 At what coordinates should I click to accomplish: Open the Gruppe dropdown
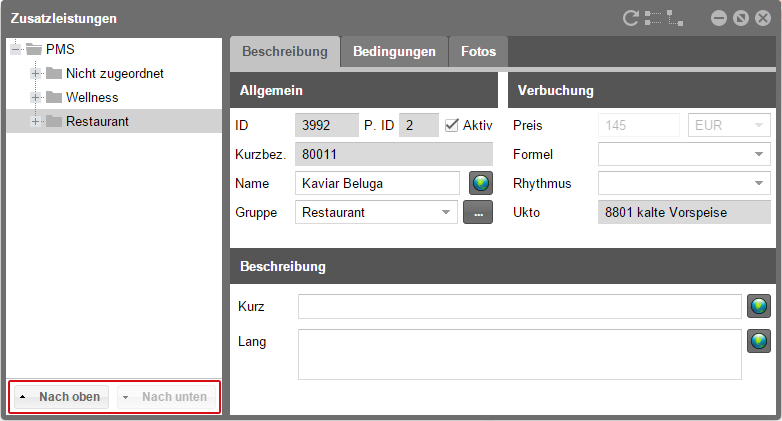tap(445, 212)
